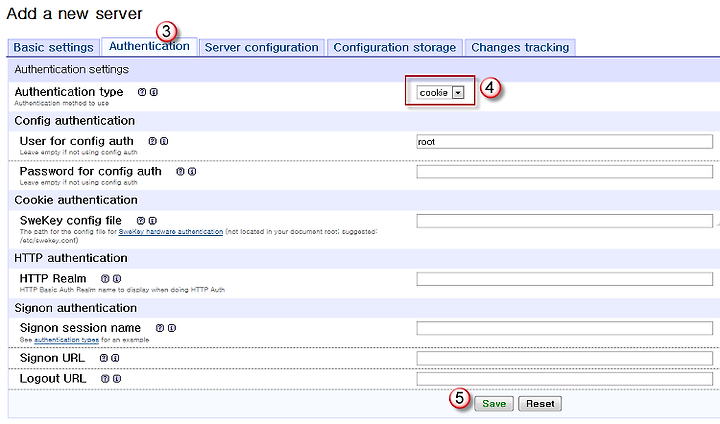This screenshot has height=424, width=720.
Task: Open the Authentication type cookie dropdown
Action: coord(440,92)
